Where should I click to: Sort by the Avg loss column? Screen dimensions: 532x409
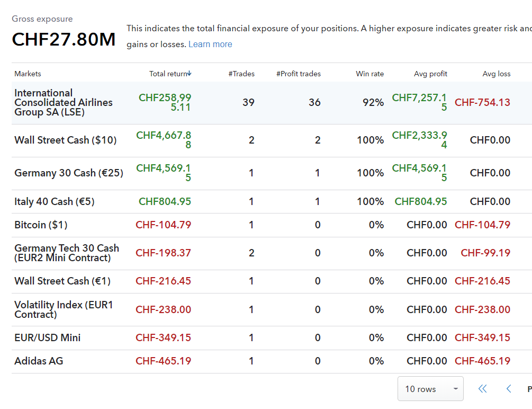[x=497, y=74]
